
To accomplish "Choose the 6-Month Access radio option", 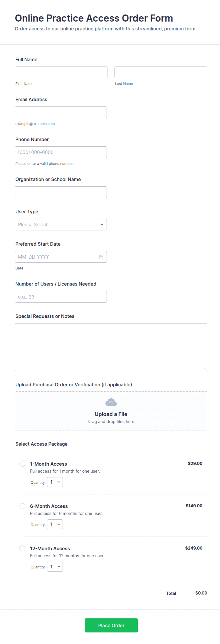I will coord(22,506).
